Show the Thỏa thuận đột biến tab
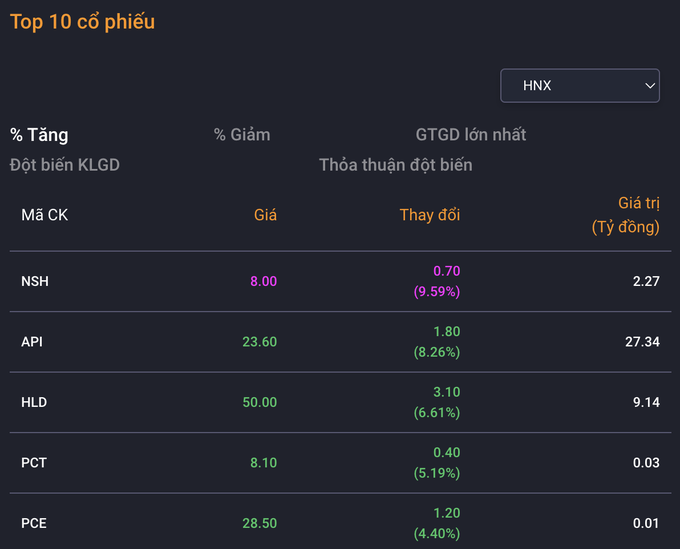Image resolution: width=680 pixels, height=549 pixels. point(396,165)
